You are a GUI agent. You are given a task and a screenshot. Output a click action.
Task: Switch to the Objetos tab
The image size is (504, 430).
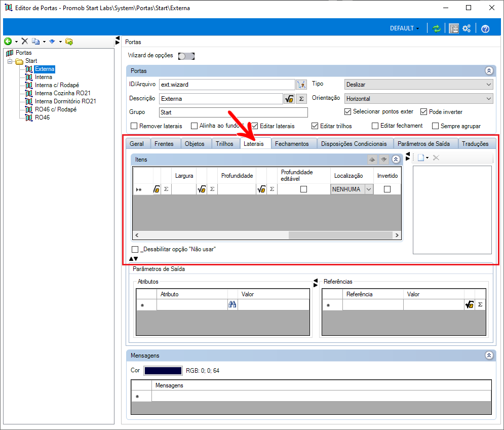tap(195, 144)
